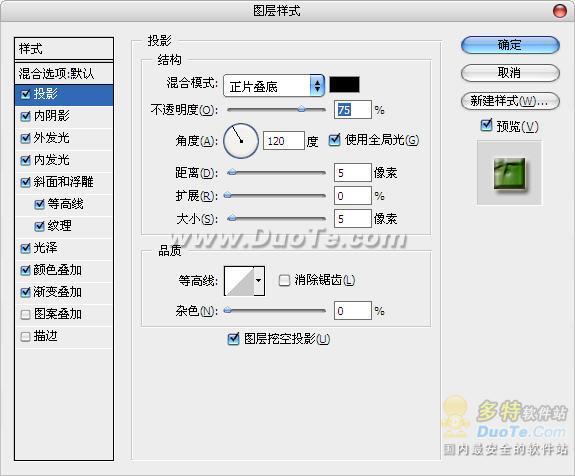
Task: Click the 杂色 value field
Action: coord(353,311)
